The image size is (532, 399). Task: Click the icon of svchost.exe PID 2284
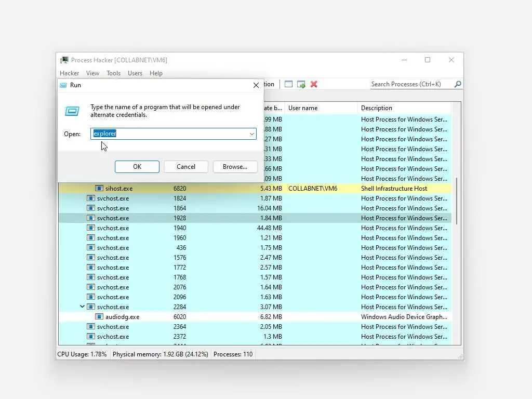[x=90, y=307]
